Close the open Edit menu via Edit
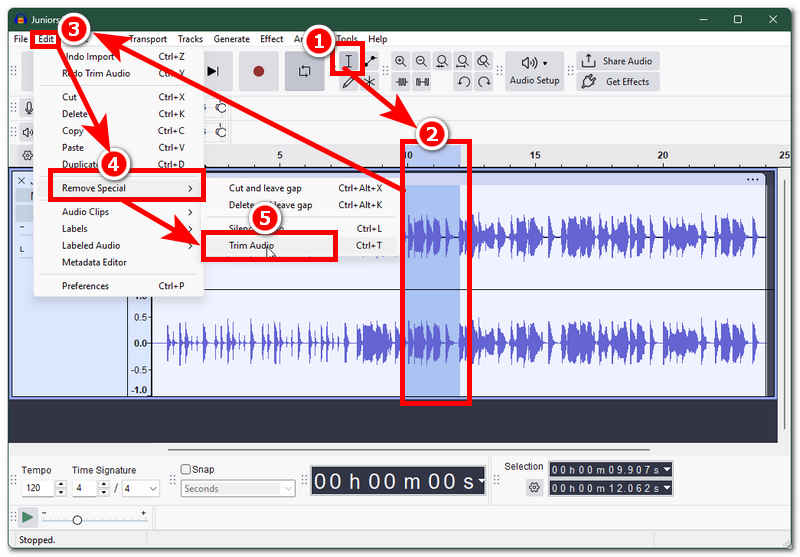 point(45,39)
